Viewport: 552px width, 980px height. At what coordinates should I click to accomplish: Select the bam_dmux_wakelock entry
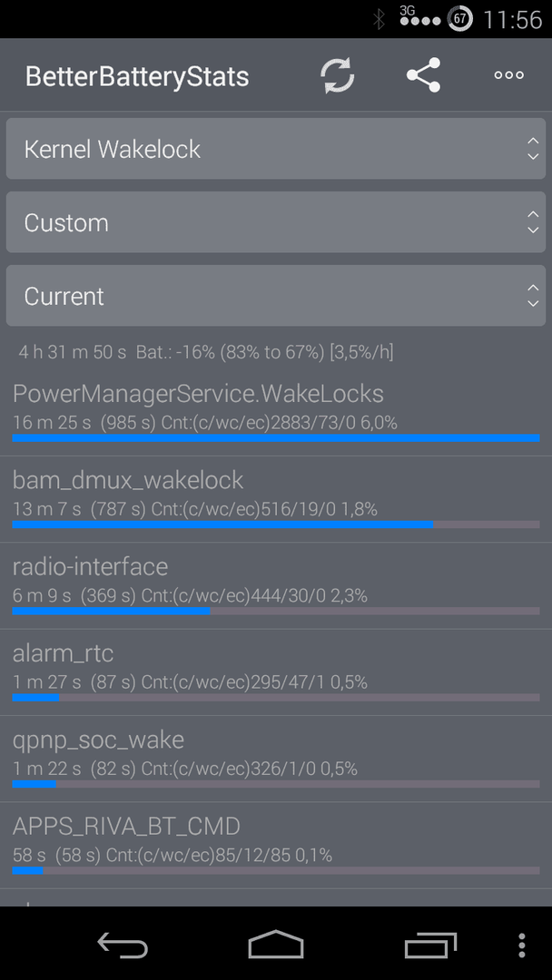coord(276,499)
